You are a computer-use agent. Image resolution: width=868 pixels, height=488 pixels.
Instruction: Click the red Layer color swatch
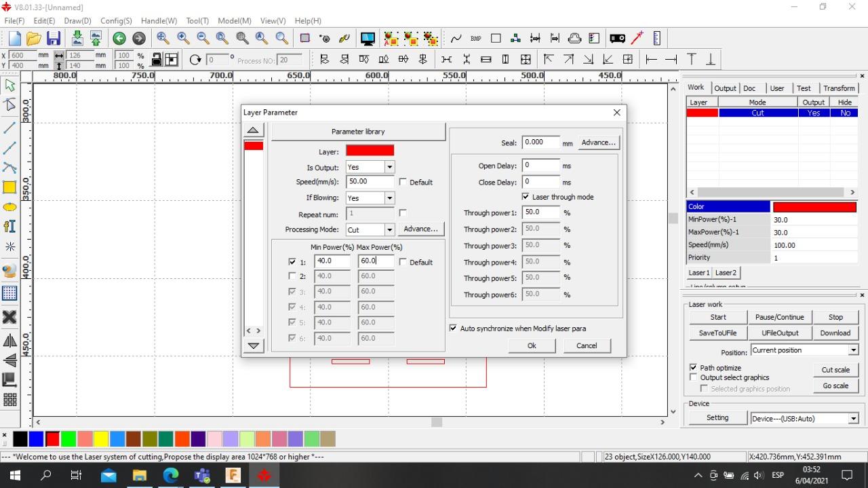370,151
